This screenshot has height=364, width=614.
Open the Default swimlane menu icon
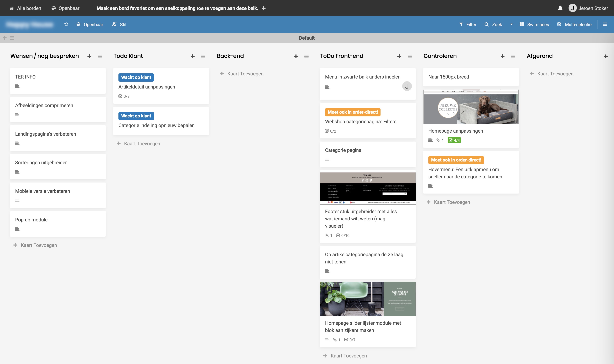pos(12,38)
